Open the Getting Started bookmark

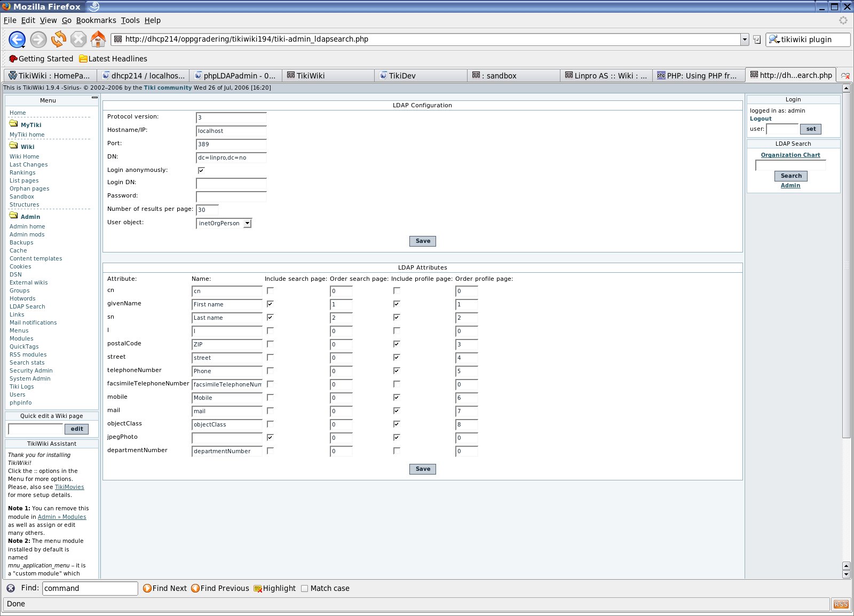41,59
